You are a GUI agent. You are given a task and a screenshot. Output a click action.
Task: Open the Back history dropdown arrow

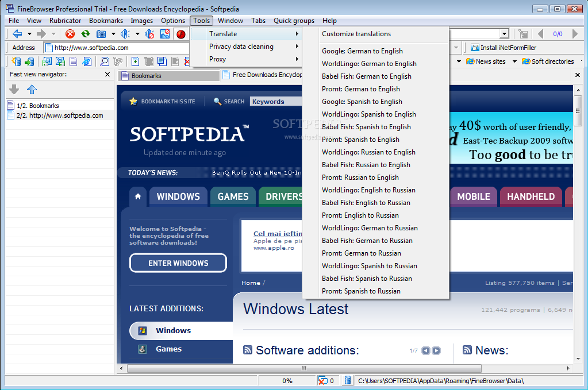[29, 34]
